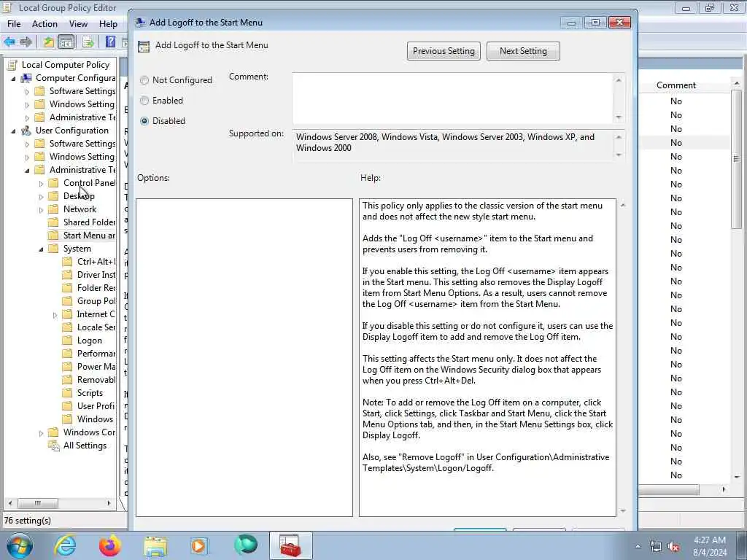Launch Internet Explorer from the taskbar
The width and height of the screenshot is (747, 560).
click(65, 545)
